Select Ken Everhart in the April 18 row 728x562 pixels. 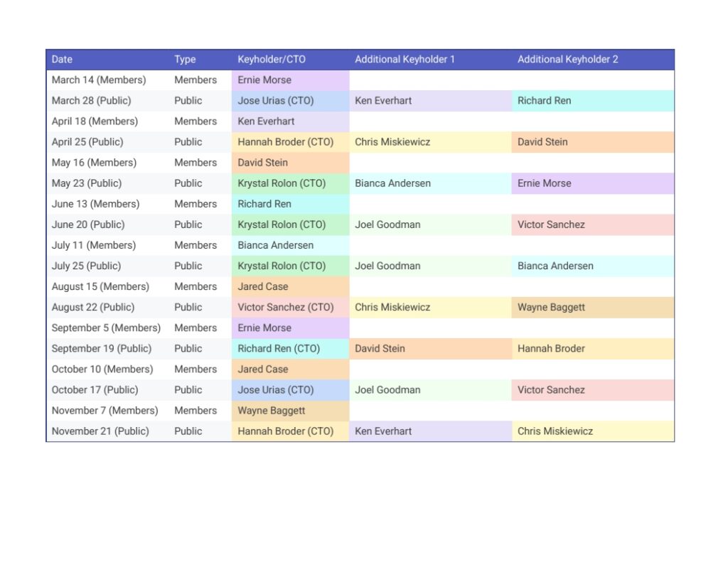[266, 121]
